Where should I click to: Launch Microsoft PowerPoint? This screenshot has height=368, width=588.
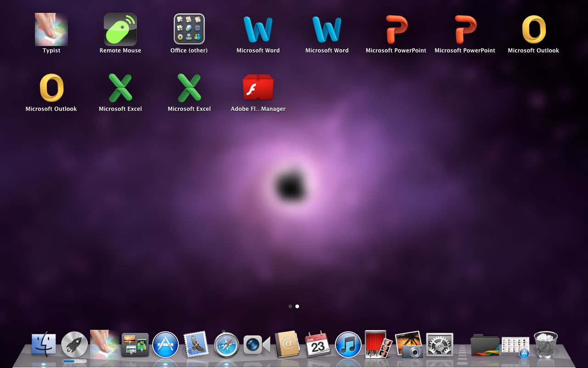click(x=396, y=29)
